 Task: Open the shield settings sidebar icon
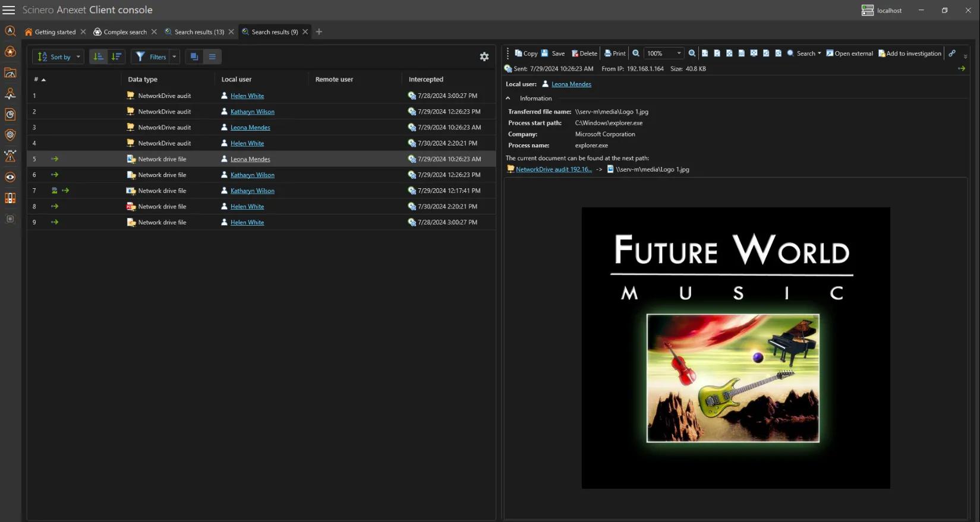click(10, 135)
